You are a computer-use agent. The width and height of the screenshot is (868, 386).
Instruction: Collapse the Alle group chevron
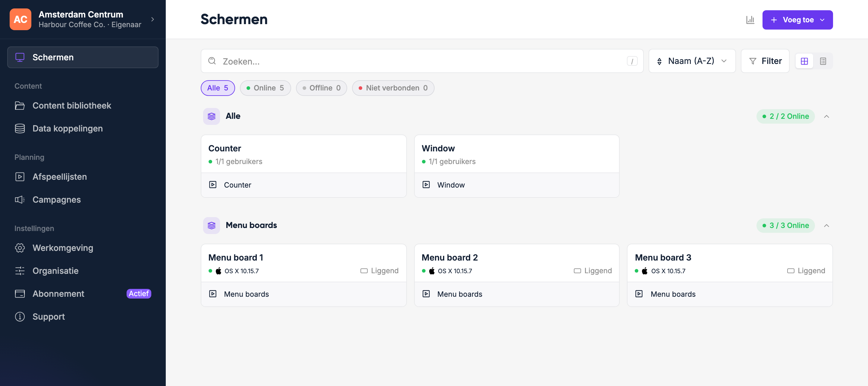pos(826,116)
